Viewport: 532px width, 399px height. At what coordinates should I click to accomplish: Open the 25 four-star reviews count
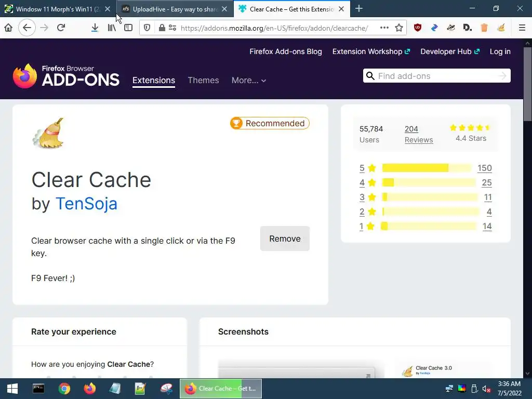(486, 182)
